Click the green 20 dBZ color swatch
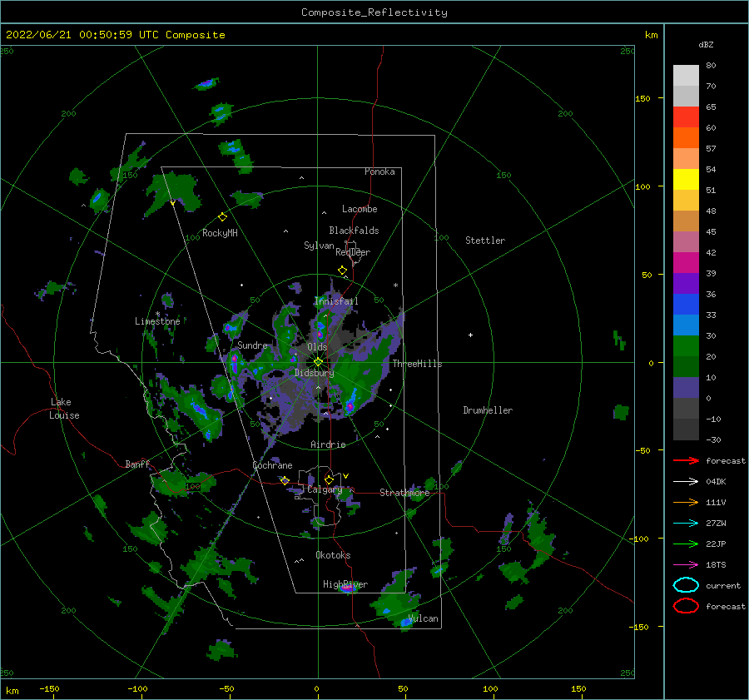Image resolution: width=749 pixels, height=700 pixels. [686, 346]
